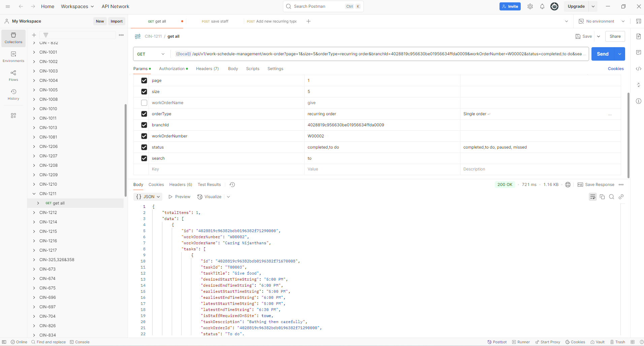The image size is (644, 346).
Task: Open the Flows sidebar panel
Action: (13, 76)
